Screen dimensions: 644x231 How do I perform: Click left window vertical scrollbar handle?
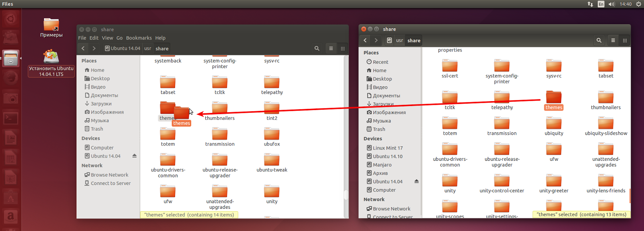(x=346, y=195)
